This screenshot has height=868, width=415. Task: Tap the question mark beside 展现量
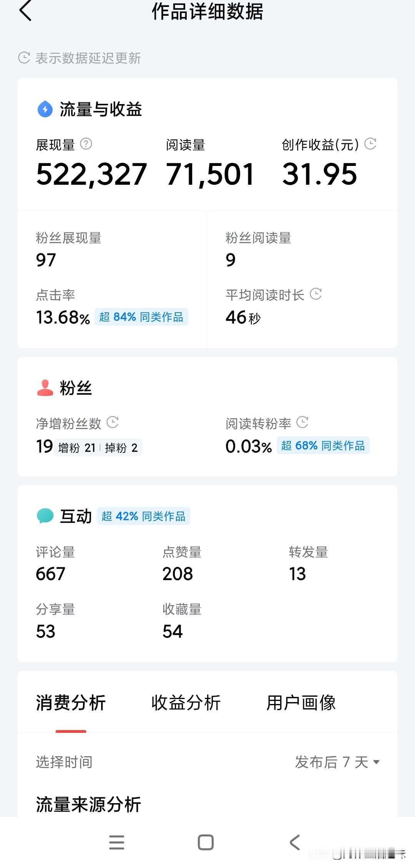[86, 144]
